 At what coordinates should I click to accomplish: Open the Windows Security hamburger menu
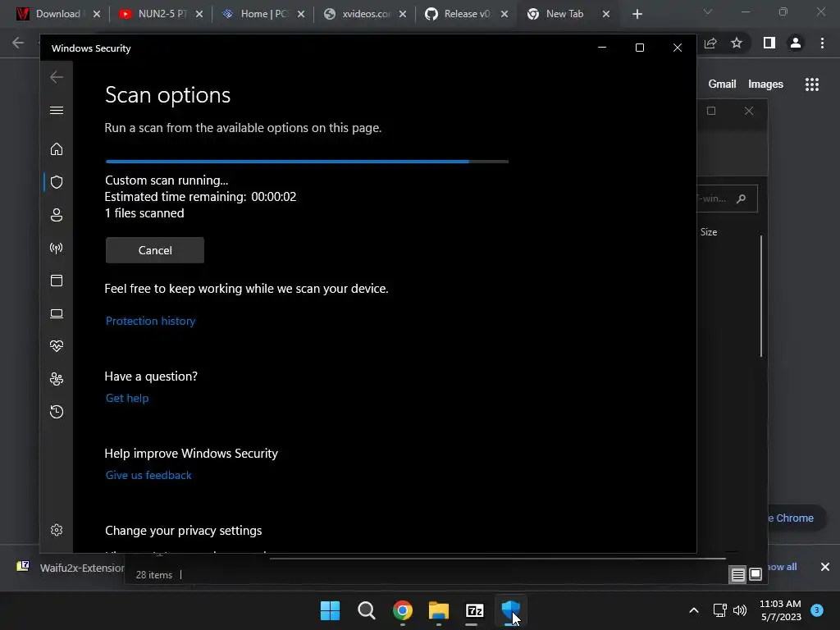57,111
